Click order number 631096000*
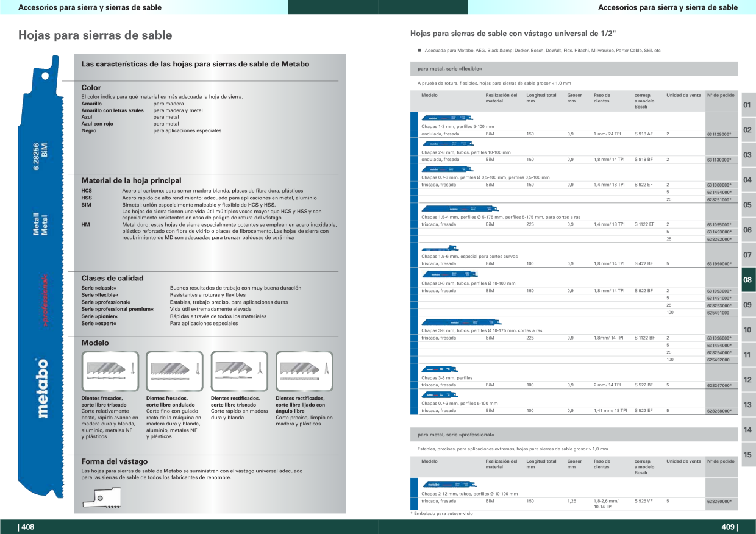This screenshot has height=534, width=756. (x=719, y=338)
